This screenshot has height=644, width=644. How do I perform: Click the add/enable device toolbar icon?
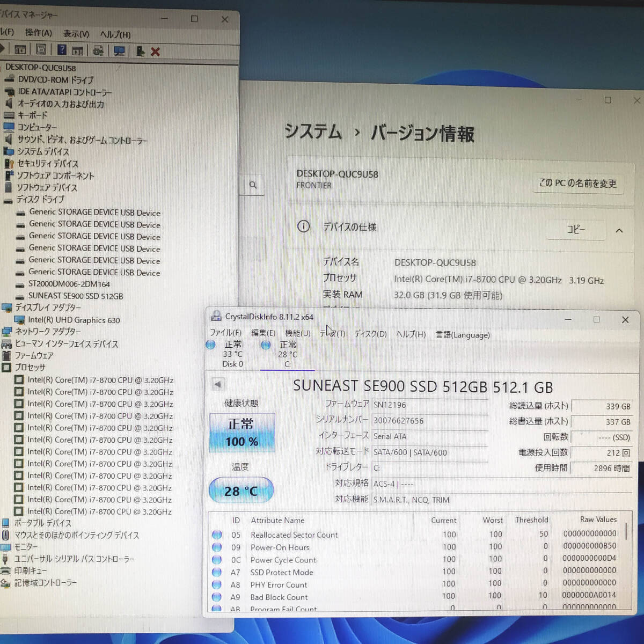(140, 51)
